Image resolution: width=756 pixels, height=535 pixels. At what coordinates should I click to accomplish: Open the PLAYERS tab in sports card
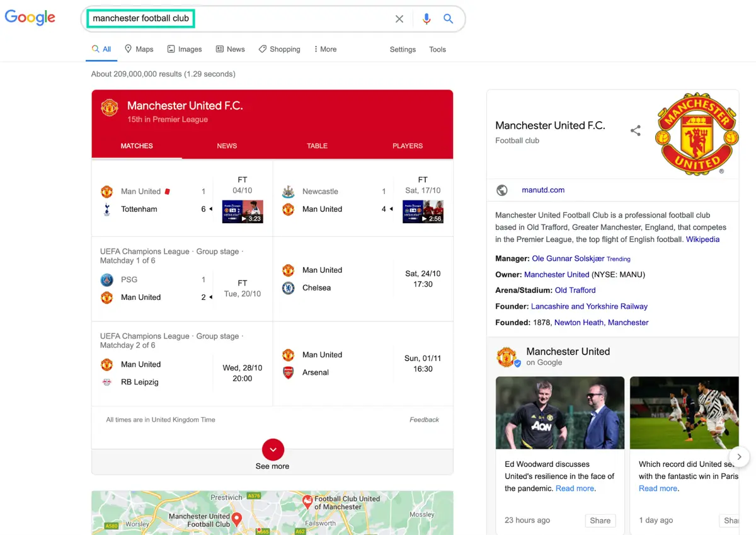(408, 146)
